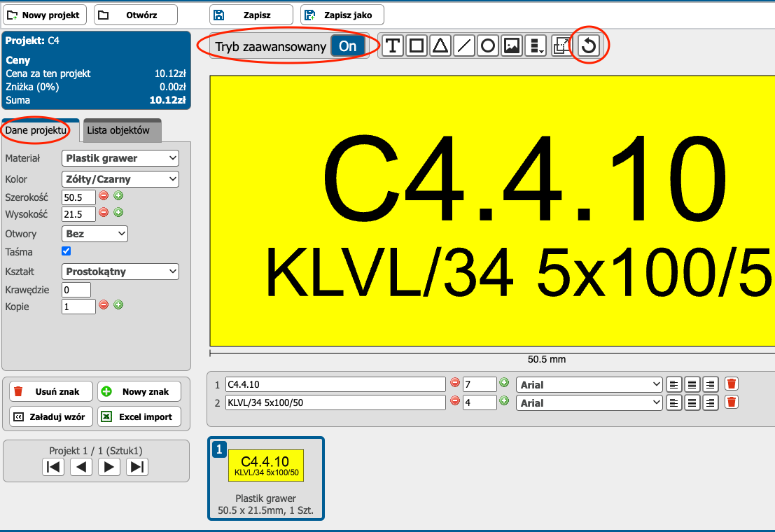Click the Nowy znak button
Screen dimensions: 775x532
tap(139, 392)
